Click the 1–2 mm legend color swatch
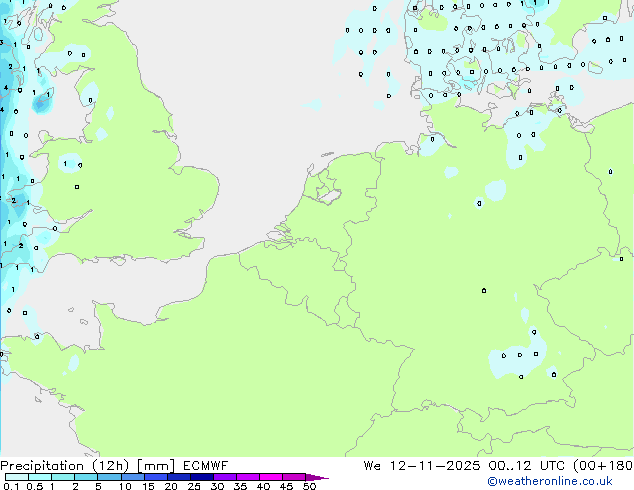634x490 pixels. tap(63, 477)
